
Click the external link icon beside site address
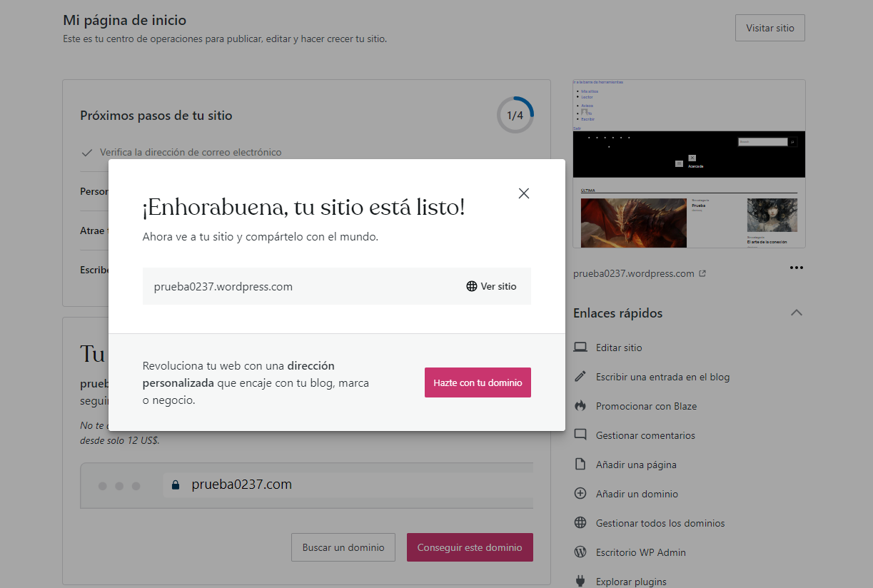(702, 273)
